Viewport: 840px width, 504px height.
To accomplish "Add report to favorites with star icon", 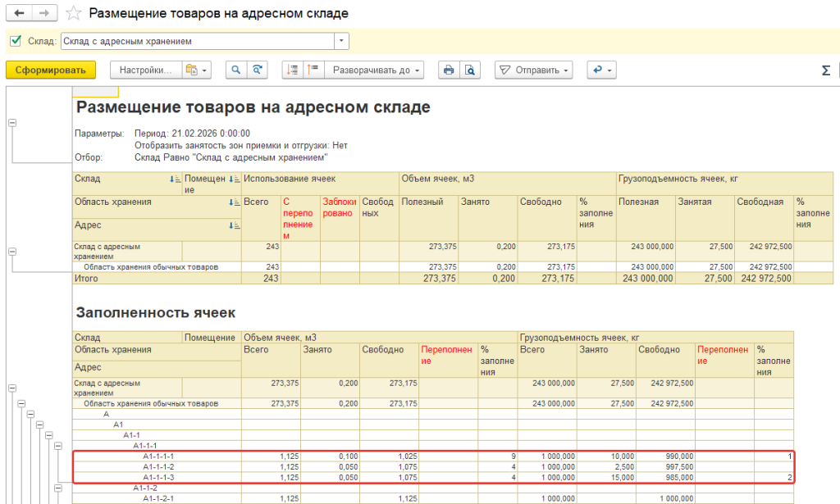I will pyautogui.click(x=74, y=13).
